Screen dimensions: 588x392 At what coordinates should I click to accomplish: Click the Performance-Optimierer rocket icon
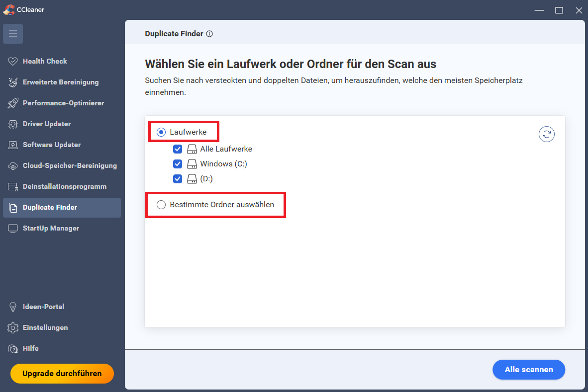tap(13, 103)
